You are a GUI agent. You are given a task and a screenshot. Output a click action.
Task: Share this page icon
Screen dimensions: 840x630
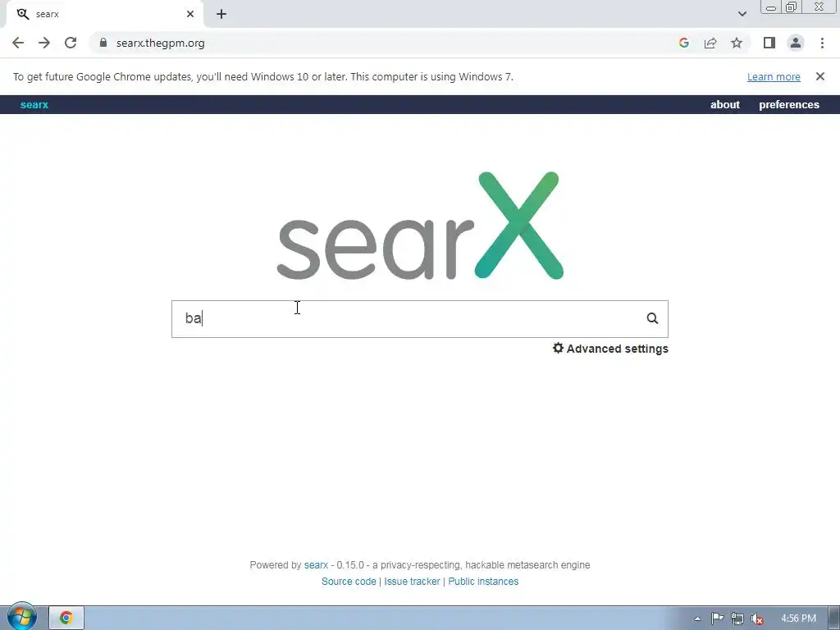(x=710, y=43)
